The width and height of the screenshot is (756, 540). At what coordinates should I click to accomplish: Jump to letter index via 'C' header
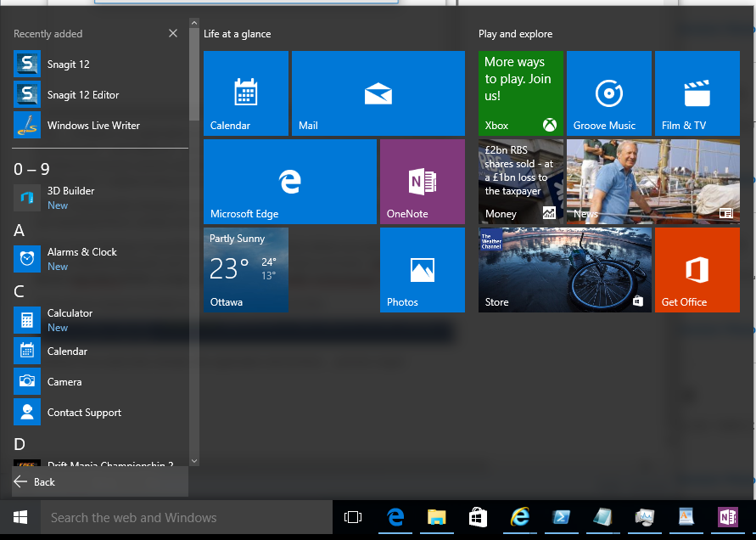tap(19, 291)
